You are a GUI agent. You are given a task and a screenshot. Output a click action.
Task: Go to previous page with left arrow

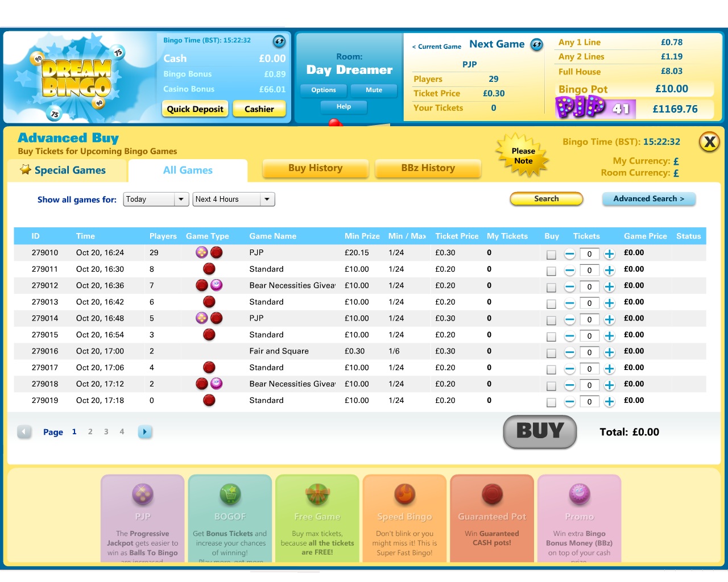pyautogui.click(x=24, y=432)
